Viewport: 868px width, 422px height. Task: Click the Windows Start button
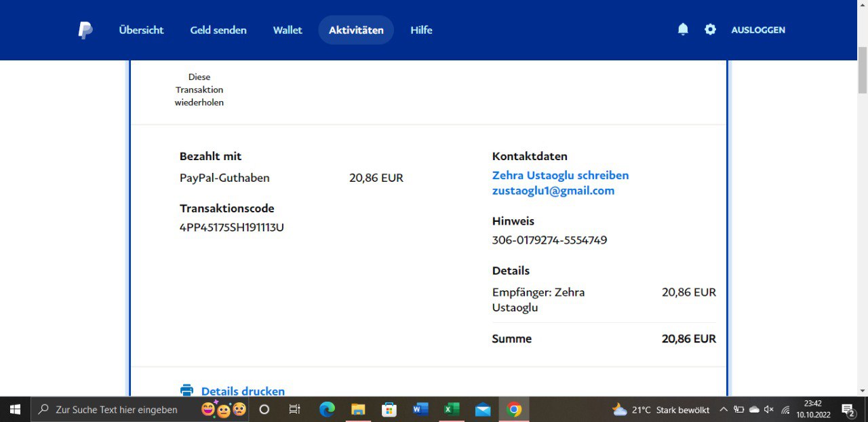click(15, 409)
